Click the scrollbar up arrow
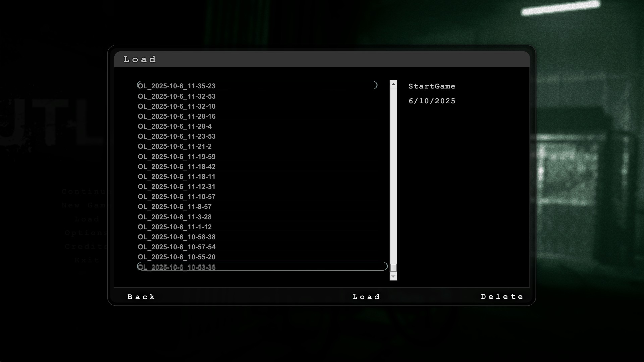 coord(393,84)
